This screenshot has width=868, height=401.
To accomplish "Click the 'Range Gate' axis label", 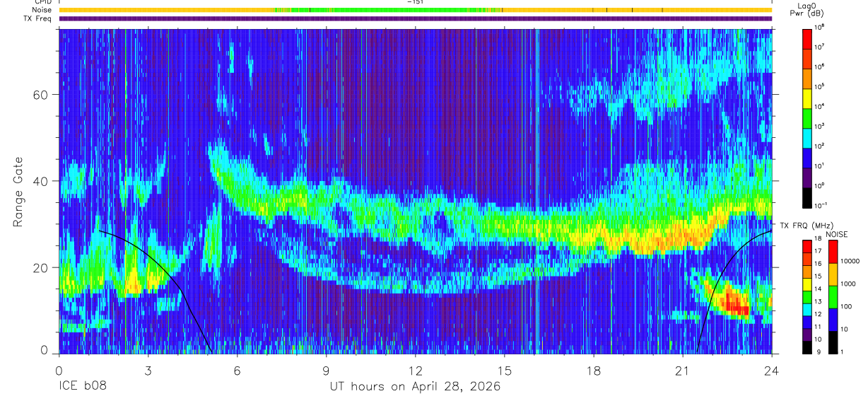I will [18, 191].
